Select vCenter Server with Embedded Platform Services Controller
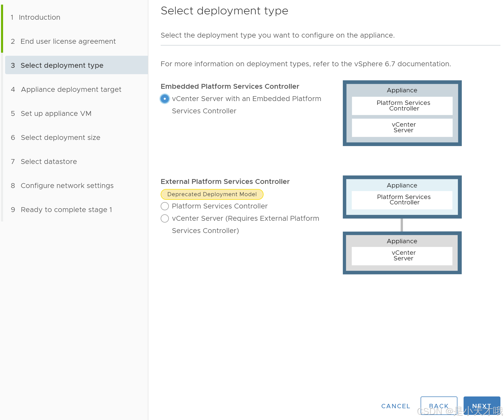Viewport: 504px width, 420px height. [x=165, y=98]
